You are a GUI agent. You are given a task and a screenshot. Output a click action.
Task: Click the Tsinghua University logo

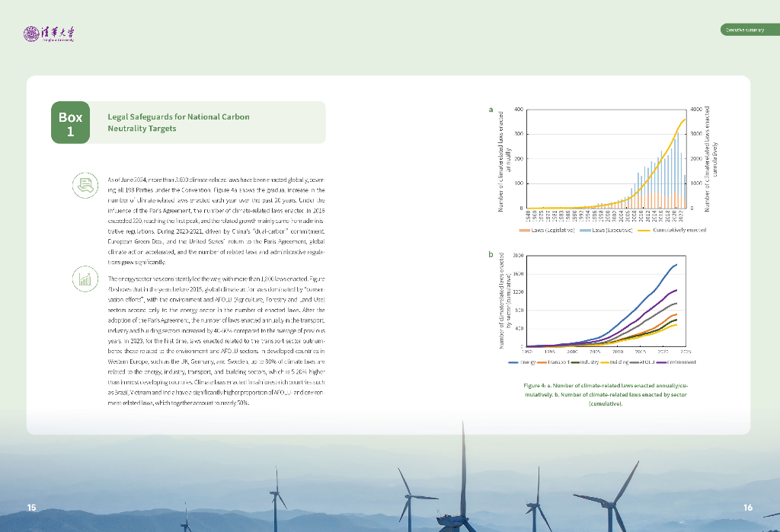(x=49, y=33)
